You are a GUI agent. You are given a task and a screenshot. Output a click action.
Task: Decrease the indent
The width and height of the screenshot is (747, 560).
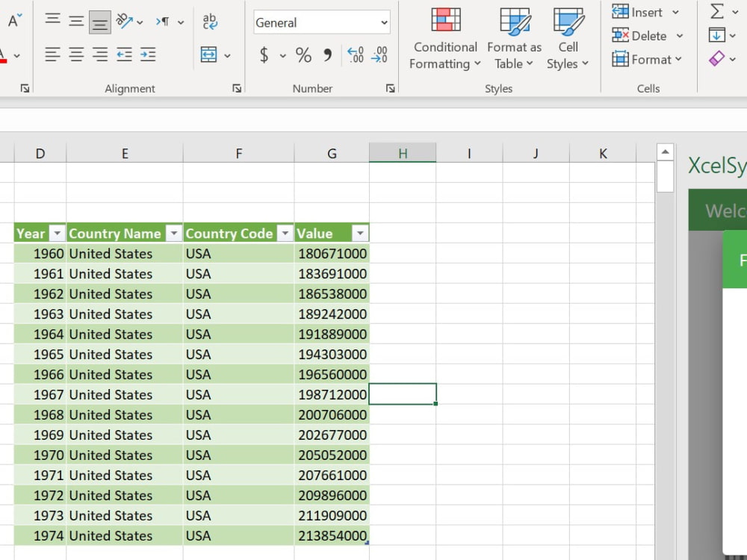(x=124, y=55)
